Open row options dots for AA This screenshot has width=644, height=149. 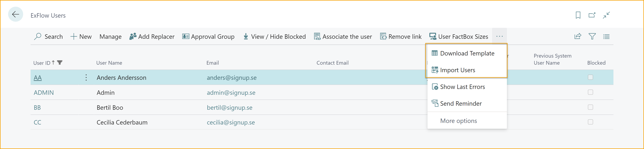pos(86,77)
